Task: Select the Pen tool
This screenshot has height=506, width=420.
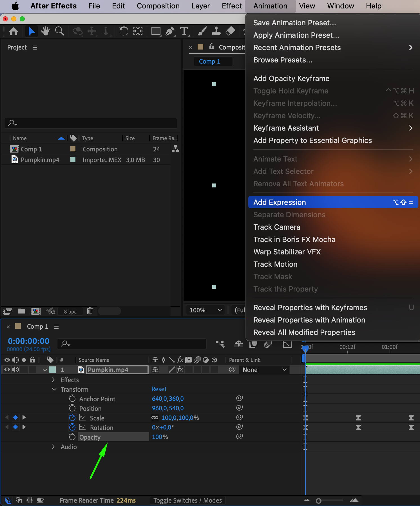Action: [170, 31]
